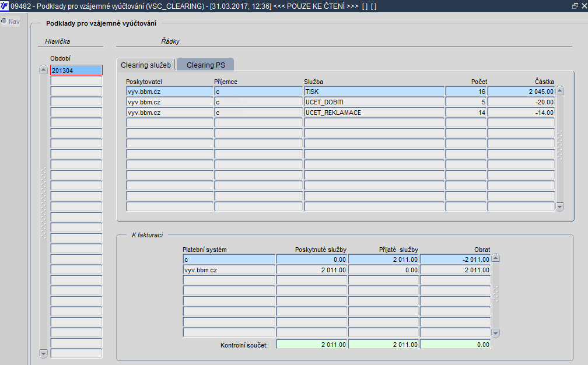
Task: Click Obrat value -2 011.00
Action: 455,259
